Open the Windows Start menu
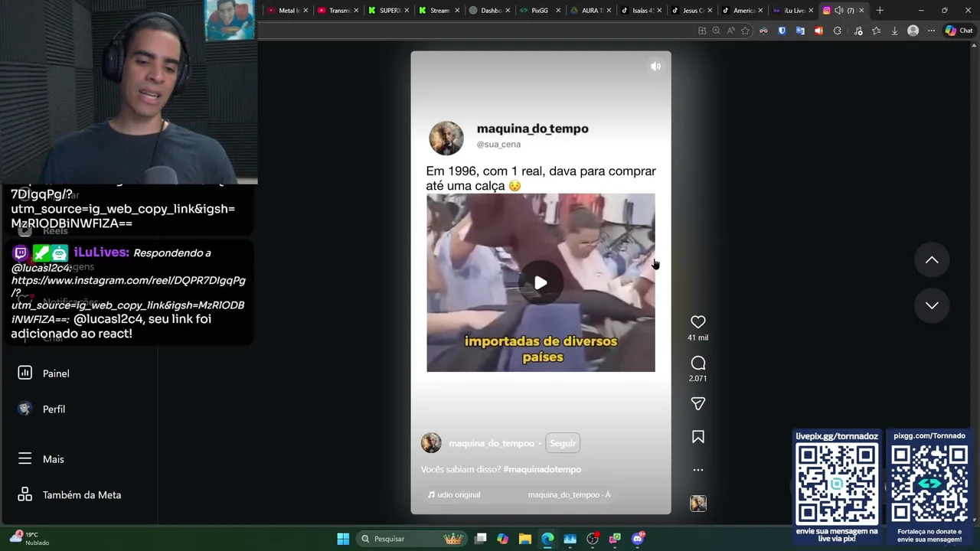This screenshot has width=980, height=551. 343,539
